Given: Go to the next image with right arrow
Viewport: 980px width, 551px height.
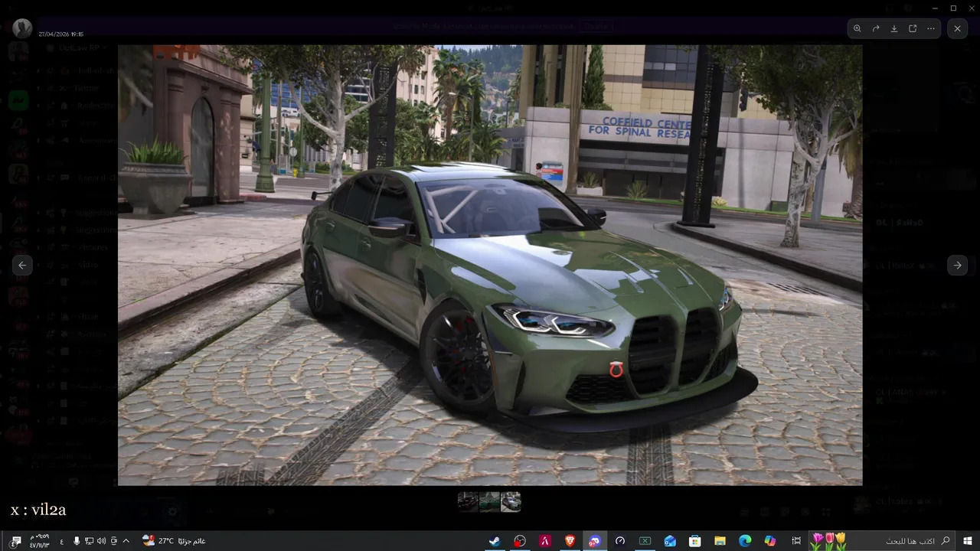Looking at the screenshot, I should (x=957, y=265).
